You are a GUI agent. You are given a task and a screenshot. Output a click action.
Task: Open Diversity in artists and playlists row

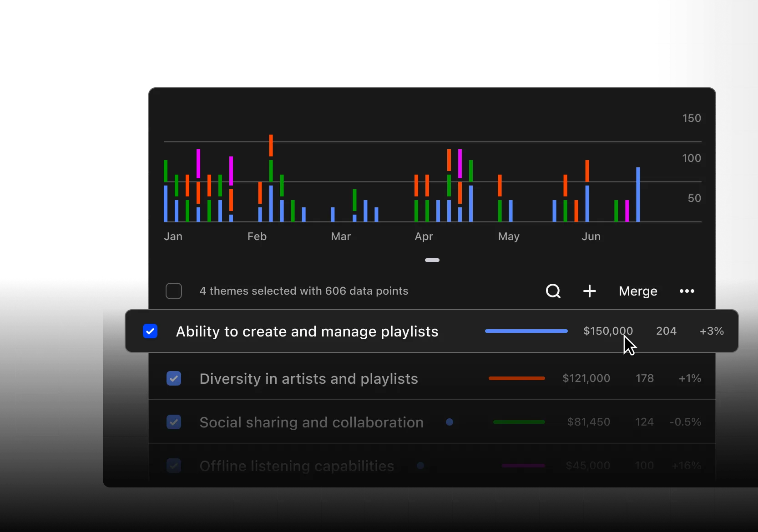click(x=432, y=378)
